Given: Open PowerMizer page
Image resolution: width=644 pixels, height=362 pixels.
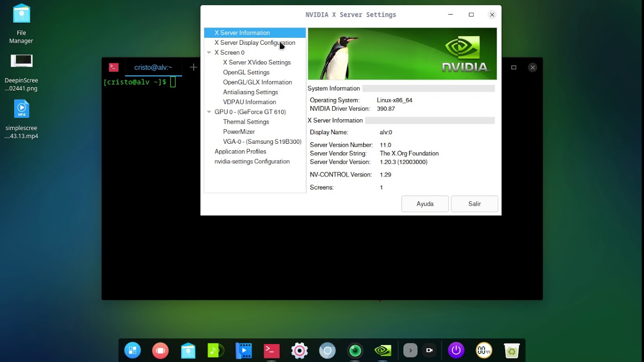Looking at the screenshot, I should point(239,132).
